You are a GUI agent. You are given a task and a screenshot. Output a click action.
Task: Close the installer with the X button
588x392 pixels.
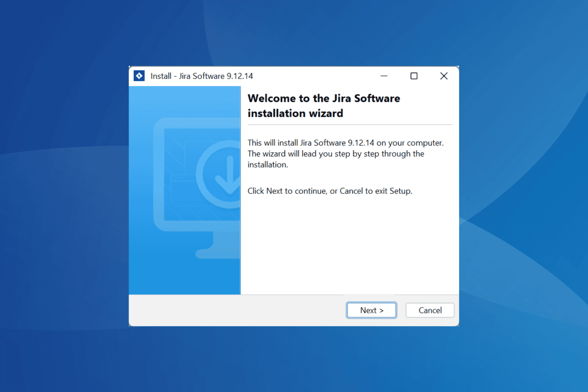444,76
